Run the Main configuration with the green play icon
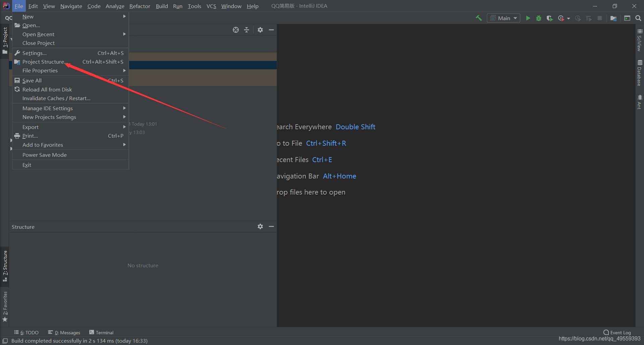This screenshot has width=644, height=345. tap(528, 18)
